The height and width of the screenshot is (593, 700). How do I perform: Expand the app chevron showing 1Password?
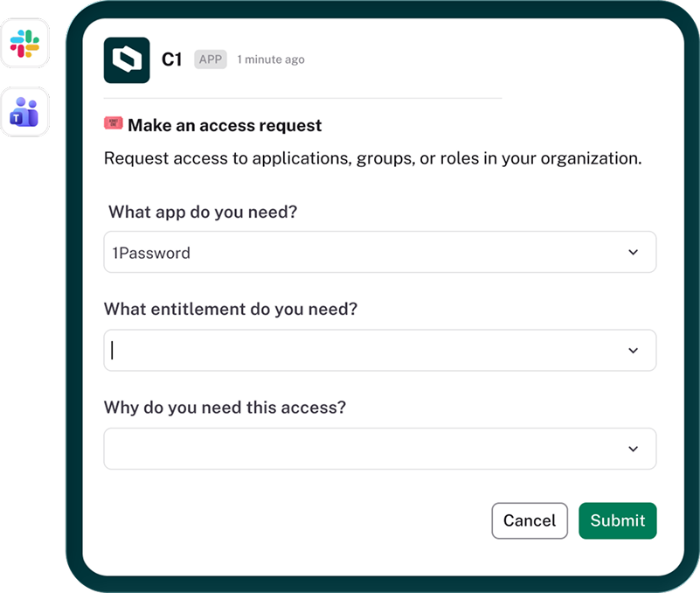click(x=633, y=252)
